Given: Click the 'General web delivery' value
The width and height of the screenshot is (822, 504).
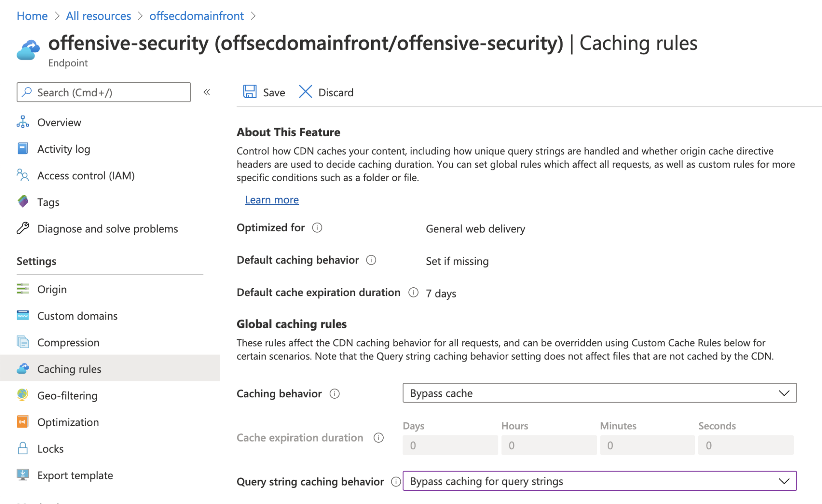Looking at the screenshot, I should (475, 229).
